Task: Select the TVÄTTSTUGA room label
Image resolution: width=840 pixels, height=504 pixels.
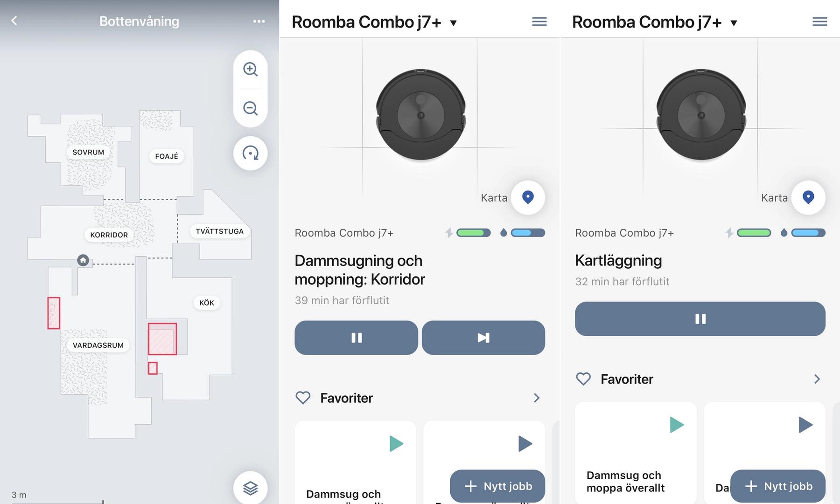Action: [219, 231]
